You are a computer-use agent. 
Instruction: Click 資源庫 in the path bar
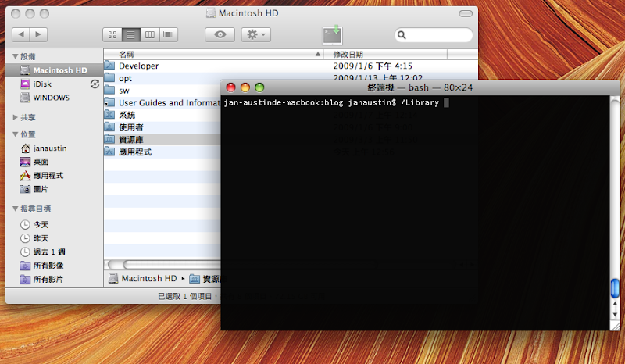[x=205, y=279]
